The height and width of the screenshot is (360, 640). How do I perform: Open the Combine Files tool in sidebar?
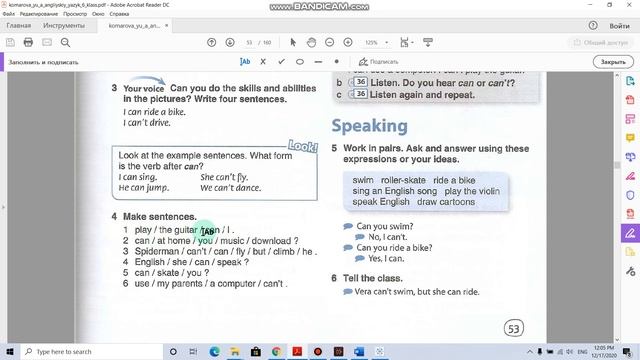630,157
